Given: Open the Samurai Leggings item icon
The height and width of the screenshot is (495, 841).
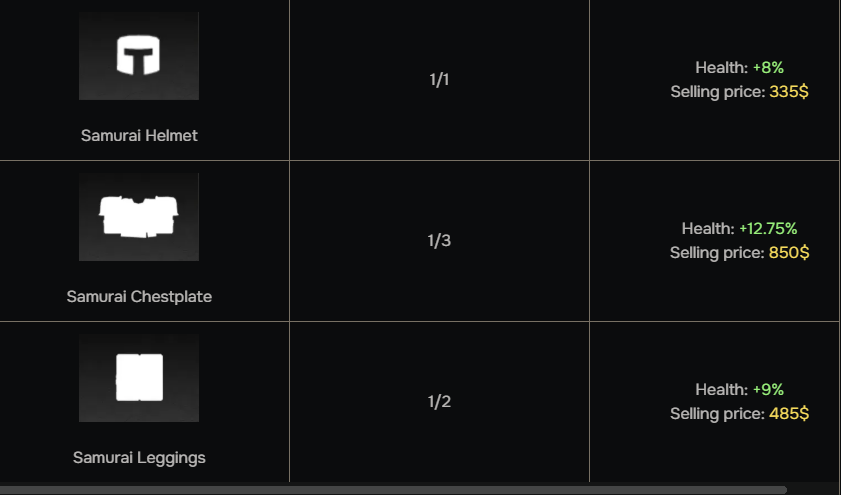Looking at the screenshot, I should click(139, 377).
